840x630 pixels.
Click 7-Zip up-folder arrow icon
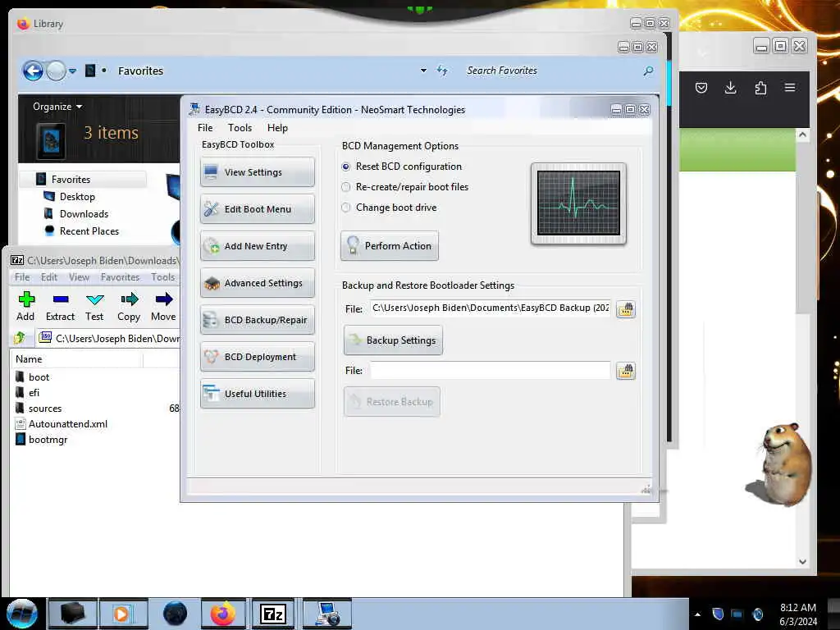(x=20, y=338)
